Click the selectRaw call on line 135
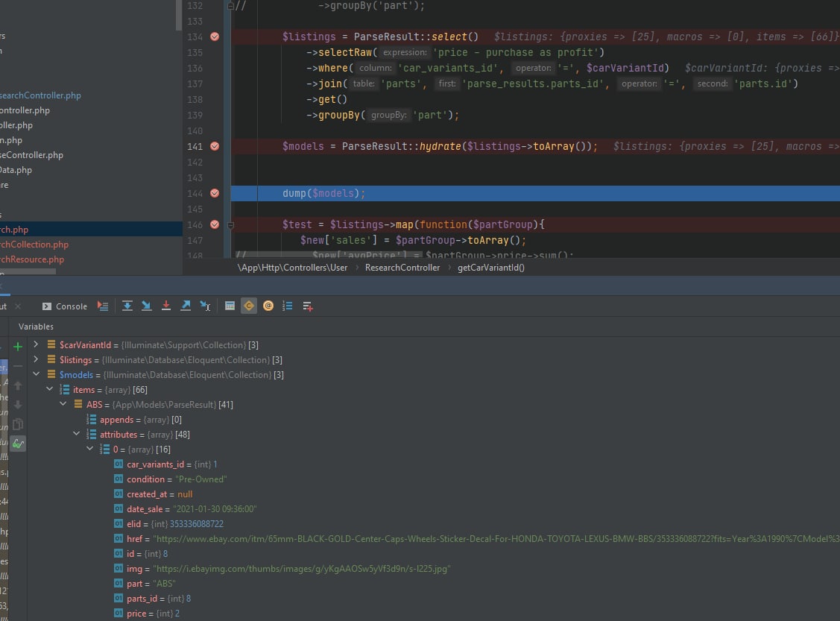Screen dimensions: 840x621 (x=345, y=52)
